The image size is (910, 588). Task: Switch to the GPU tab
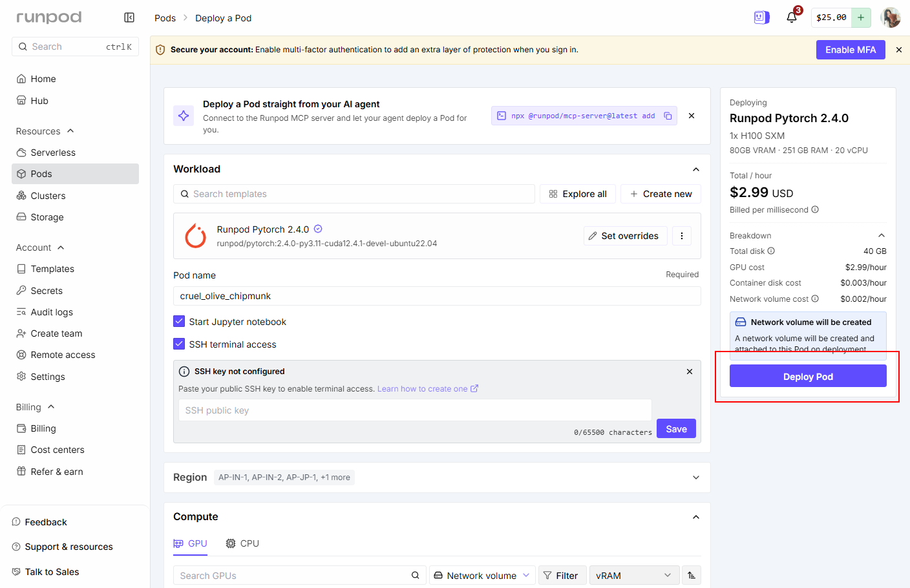point(191,543)
